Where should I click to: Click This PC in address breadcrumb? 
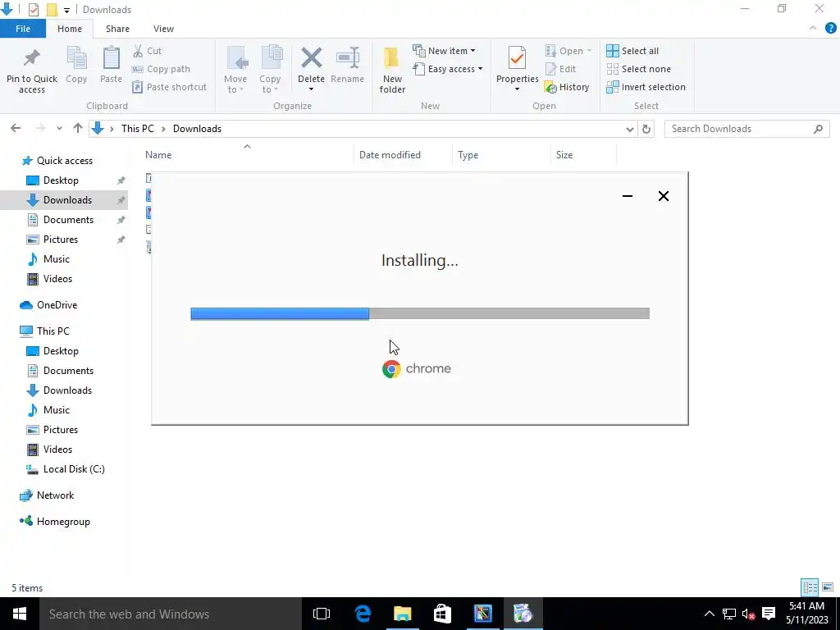coord(138,129)
